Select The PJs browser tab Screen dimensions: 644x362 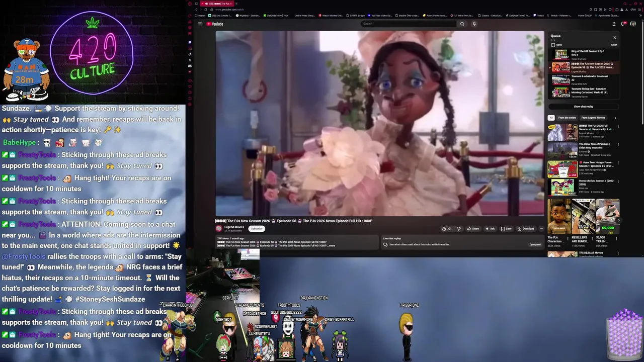point(217,4)
